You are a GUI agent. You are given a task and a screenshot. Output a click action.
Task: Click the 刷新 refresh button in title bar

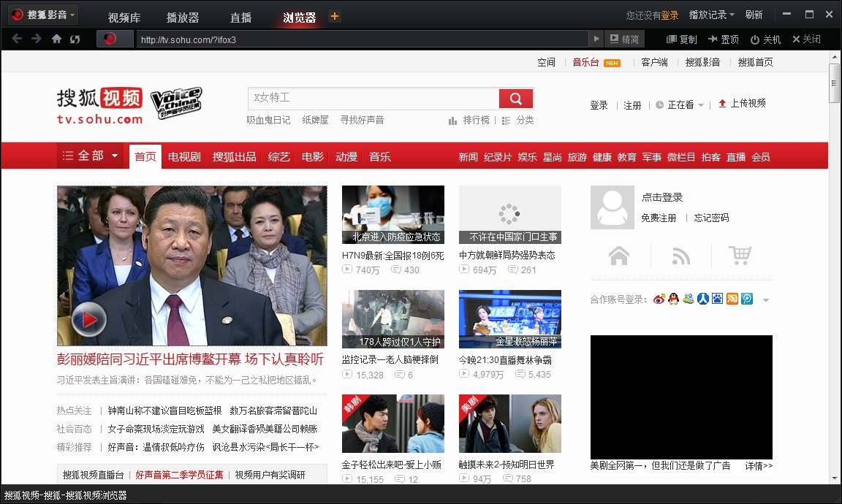point(754,15)
